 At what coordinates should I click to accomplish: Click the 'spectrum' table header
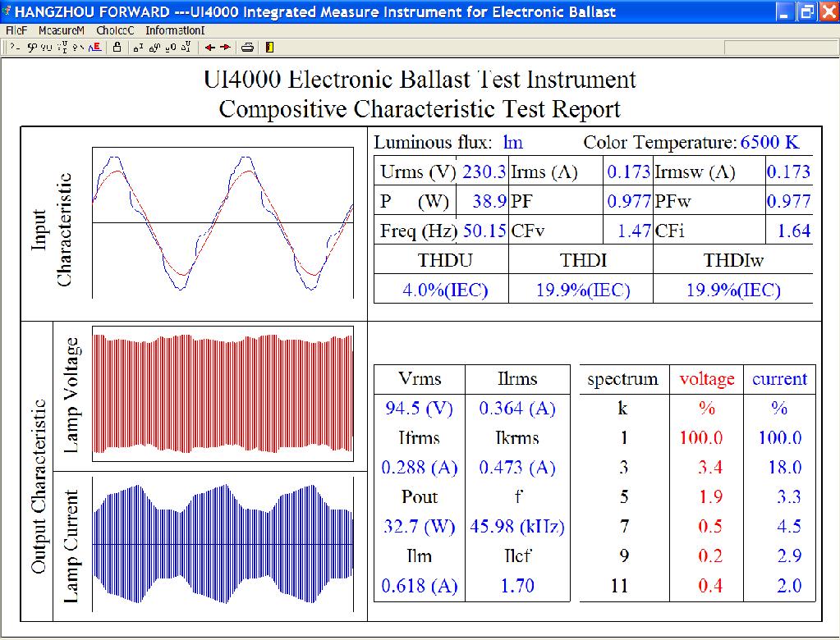tap(622, 379)
